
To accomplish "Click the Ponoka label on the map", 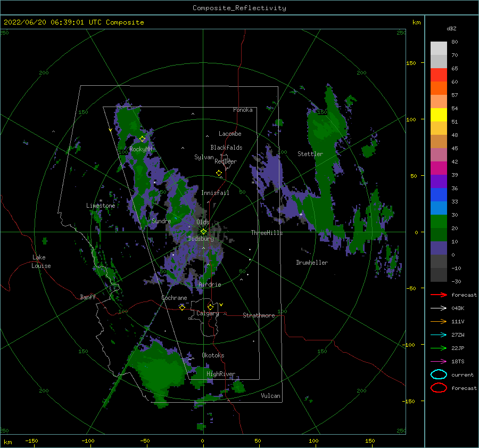I will click(243, 110).
